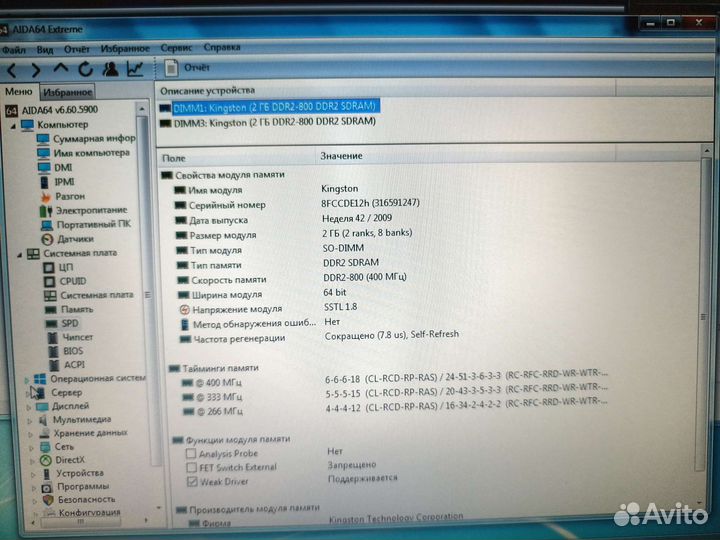
Task: Collapse the Компьютер tree node
Action: click(x=13, y=125)
